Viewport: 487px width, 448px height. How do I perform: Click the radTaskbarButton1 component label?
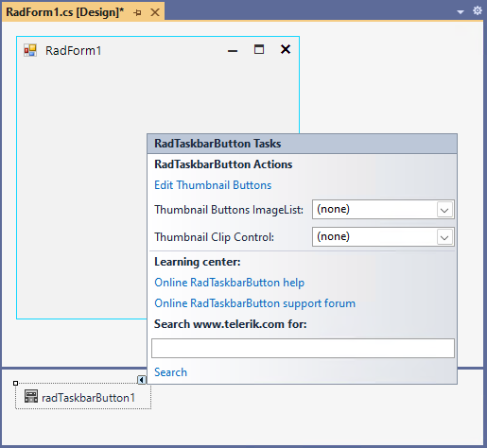(88, 398)
